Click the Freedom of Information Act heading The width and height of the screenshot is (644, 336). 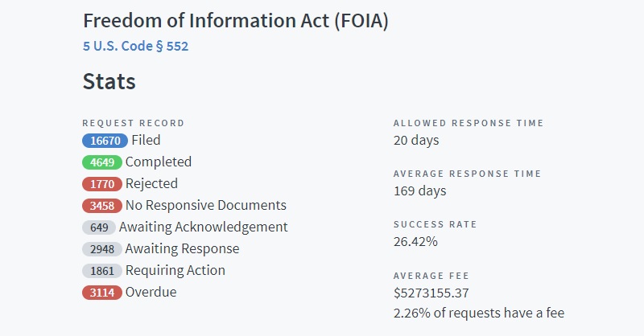pyautogui.click(x=236, y=21)
